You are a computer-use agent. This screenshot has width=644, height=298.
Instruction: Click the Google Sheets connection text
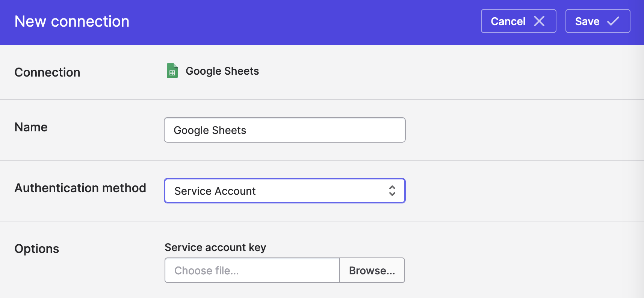point(222,71)
